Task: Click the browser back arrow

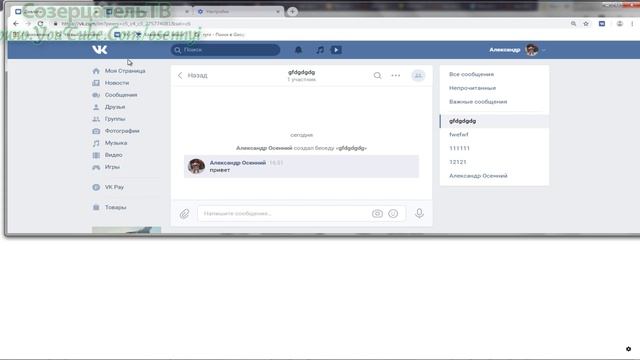Action: coord(16,24)
